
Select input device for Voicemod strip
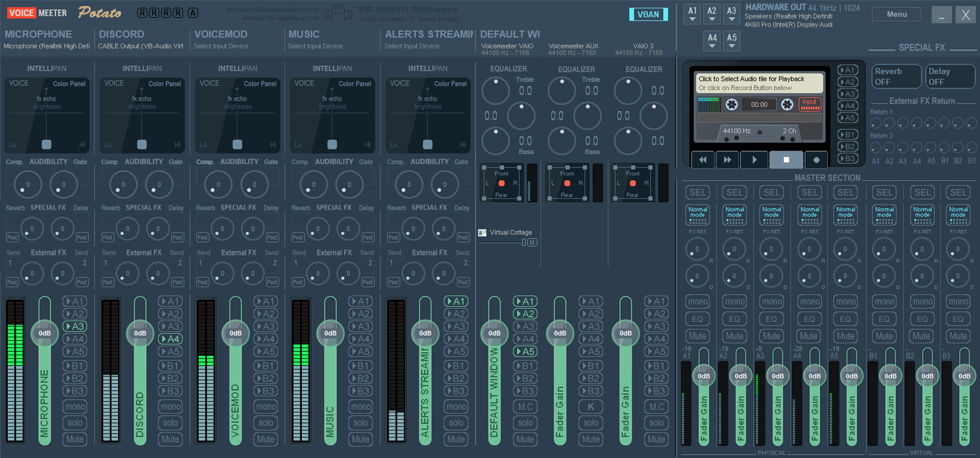point(221,46)
